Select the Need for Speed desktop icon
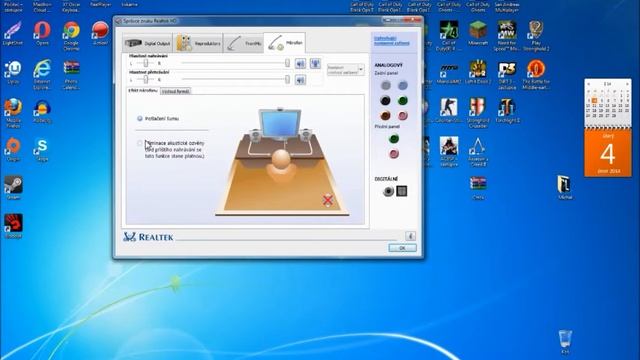Image resolution: width=640 pixels, height=360 pixels. 507,36
